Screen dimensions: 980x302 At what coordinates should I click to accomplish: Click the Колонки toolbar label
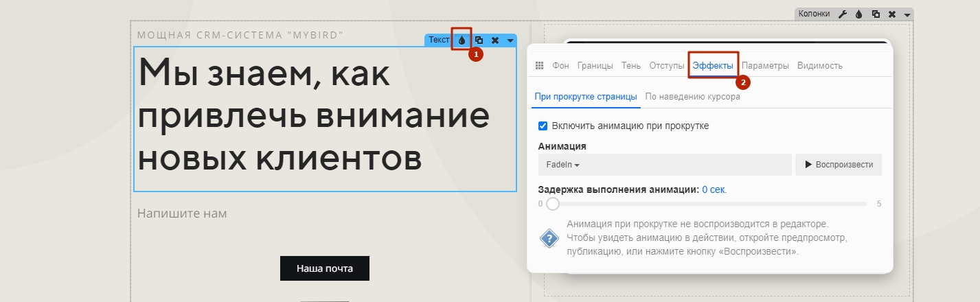[x=814, y=14]
